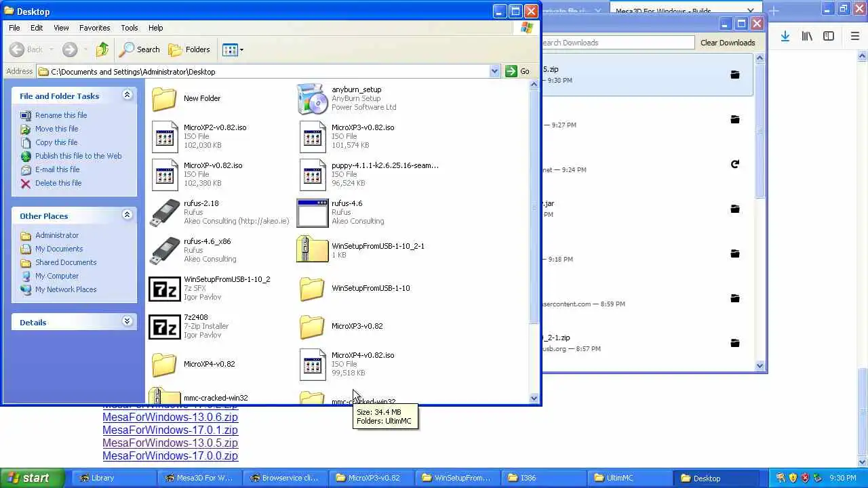Open Administrator under Other Places
Image resolution: width=868 pixels, height=488 pixels.
57,235
